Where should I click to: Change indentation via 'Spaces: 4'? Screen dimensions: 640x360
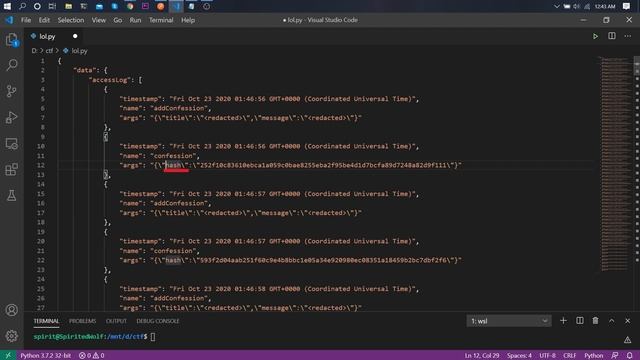tap(519, 356)
